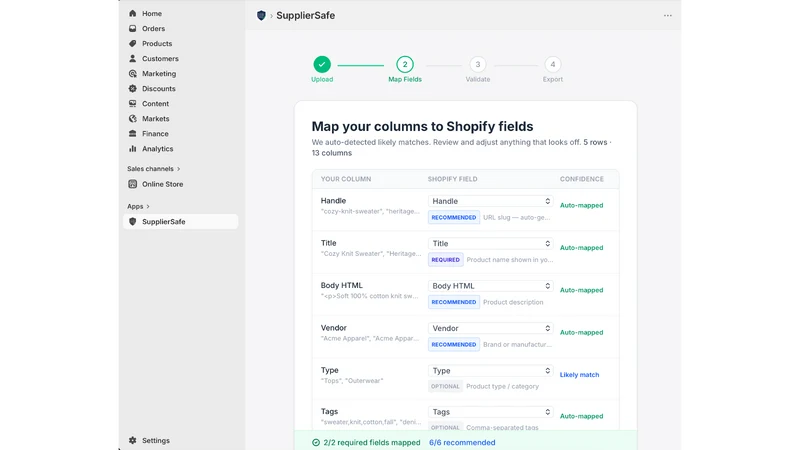The width and height of the screenshot is (800, 450).
Task: Click the Analytics bar chart icon
Action: (133, 148)
